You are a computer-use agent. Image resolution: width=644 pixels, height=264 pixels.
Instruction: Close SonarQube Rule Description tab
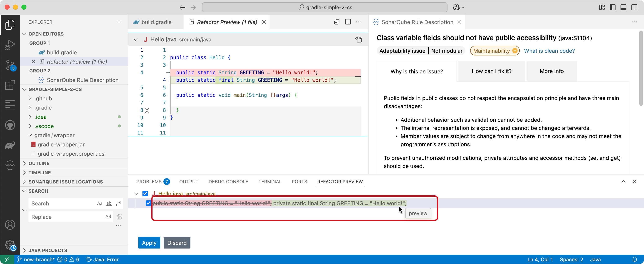click(459, 22)
